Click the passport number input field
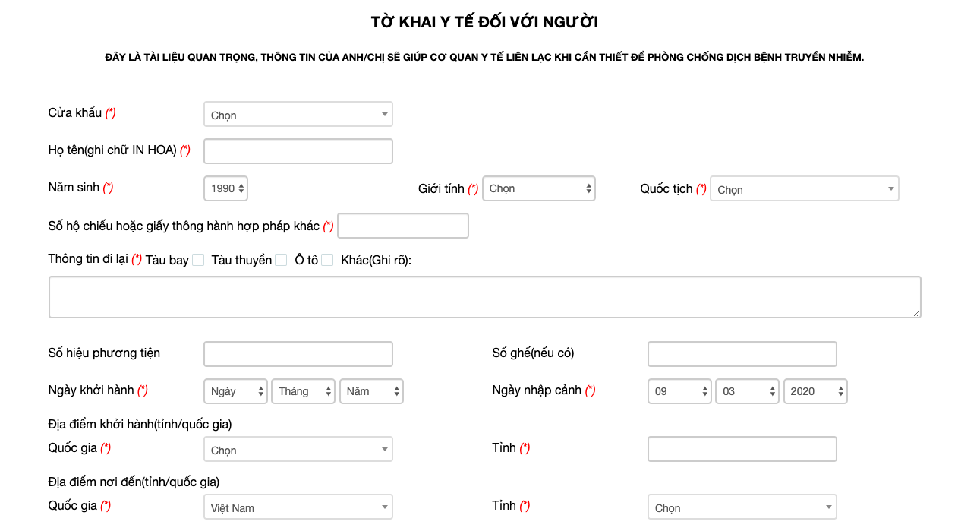980x528 pixels. coord(403,225)
